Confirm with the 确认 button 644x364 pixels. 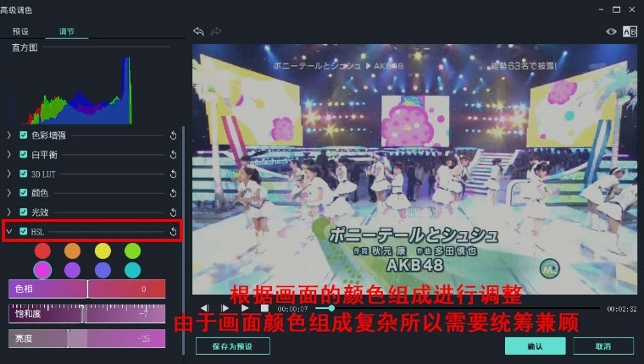tap(536, 346)
